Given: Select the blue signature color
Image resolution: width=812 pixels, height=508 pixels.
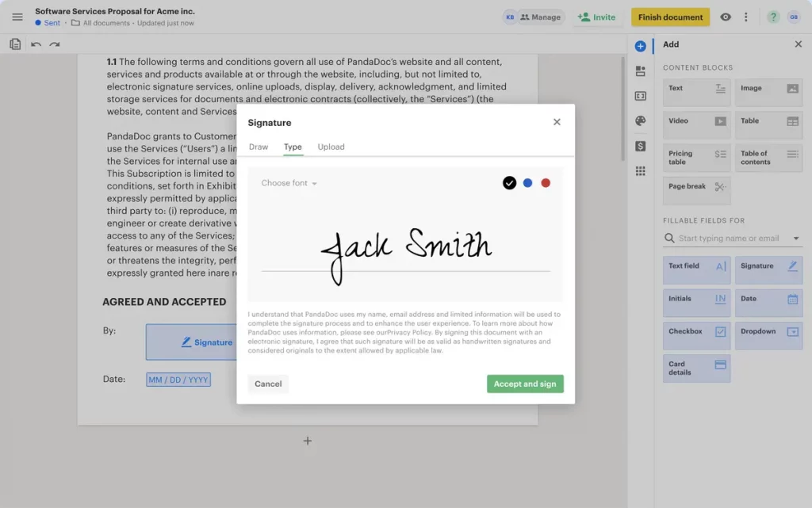Looking at the screenshot, I should click(x=527, y=183).
